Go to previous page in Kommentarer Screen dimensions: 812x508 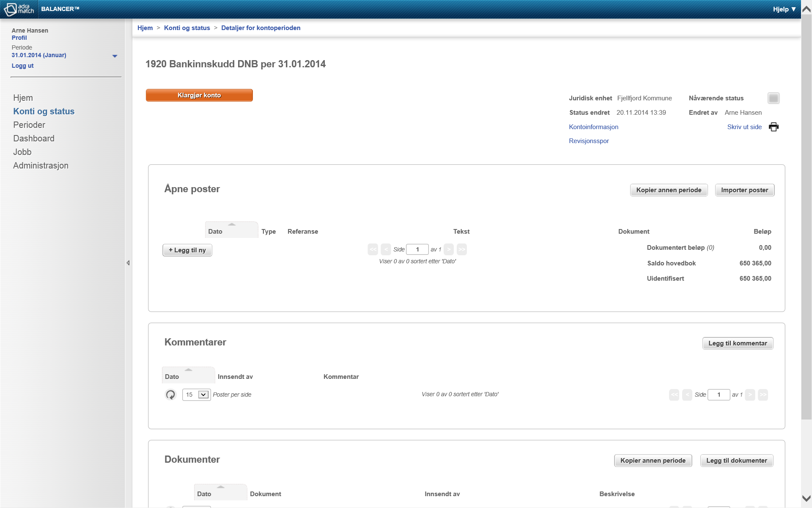(x=687, y=395)
